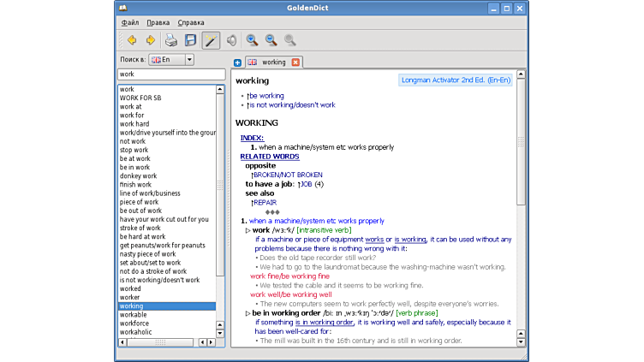Follow the 'REPAIR' see also link
Image resolution: width=644 pixels, height=362 pixels.
pyautogui.click(x=265, y=203)
